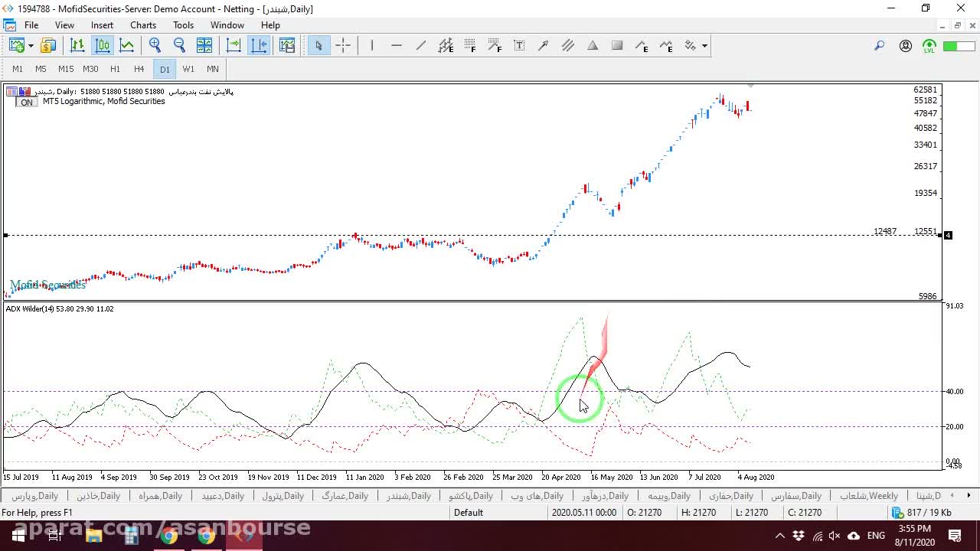Click the green connection strength bar
The width and height of the screenshot is (980, 551).
tap(959, 46)
